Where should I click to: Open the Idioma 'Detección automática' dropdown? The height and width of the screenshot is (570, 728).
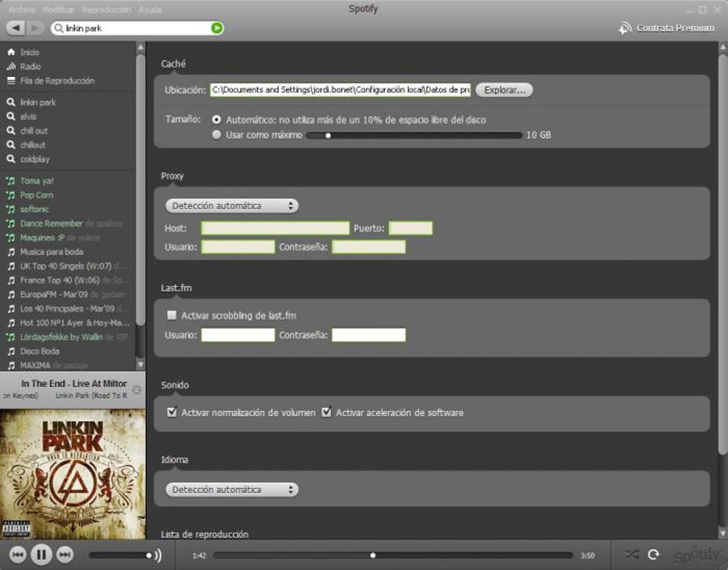click(x=232, y=489)
